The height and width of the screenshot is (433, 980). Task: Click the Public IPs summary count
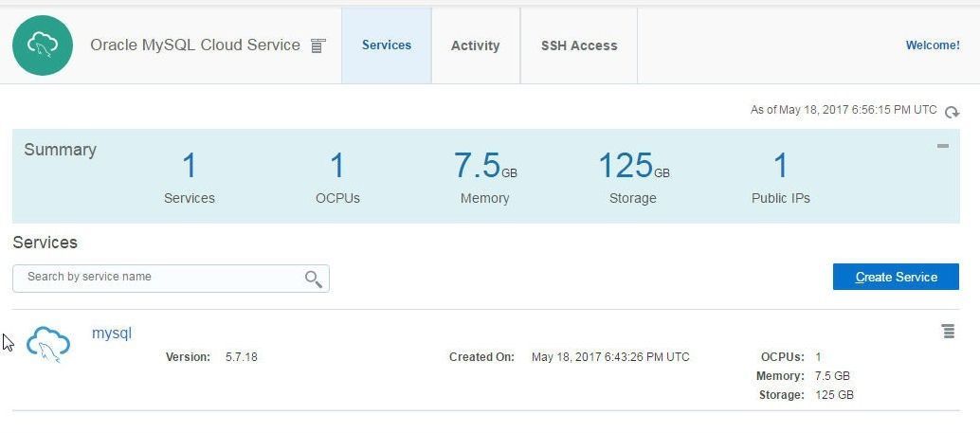pyautogui.click(x=781, y=166)
